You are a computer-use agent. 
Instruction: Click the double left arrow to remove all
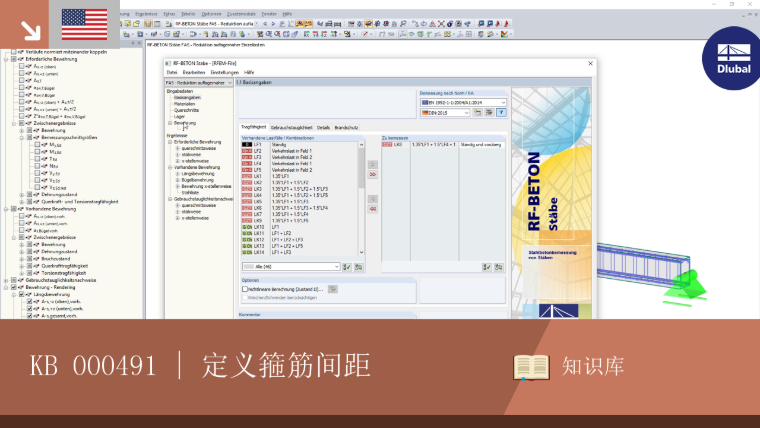[x=373, y=209]
